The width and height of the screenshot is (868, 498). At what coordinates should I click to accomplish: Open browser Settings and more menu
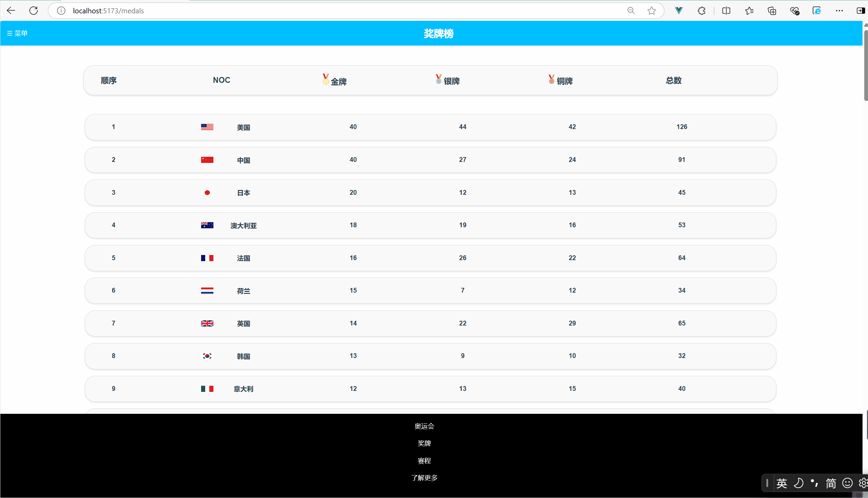(839, 11)
